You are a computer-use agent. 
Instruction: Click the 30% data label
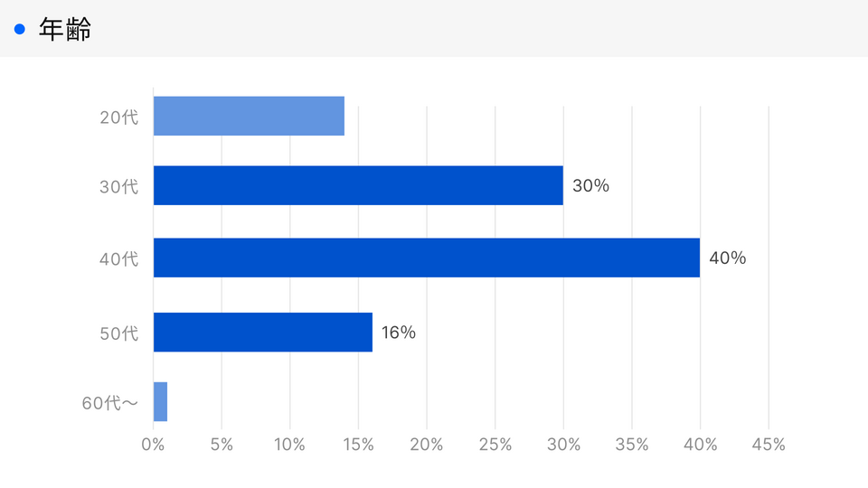pos(590,186)
